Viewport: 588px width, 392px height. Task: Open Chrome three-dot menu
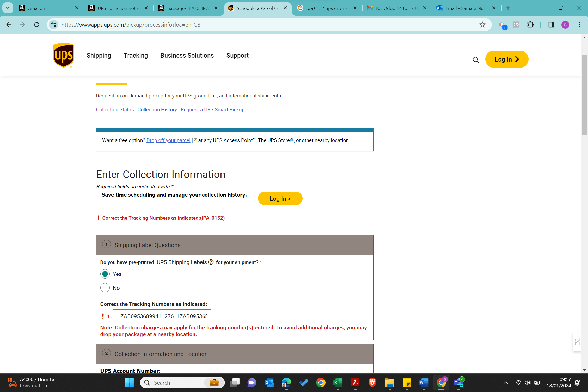[579, 24]
